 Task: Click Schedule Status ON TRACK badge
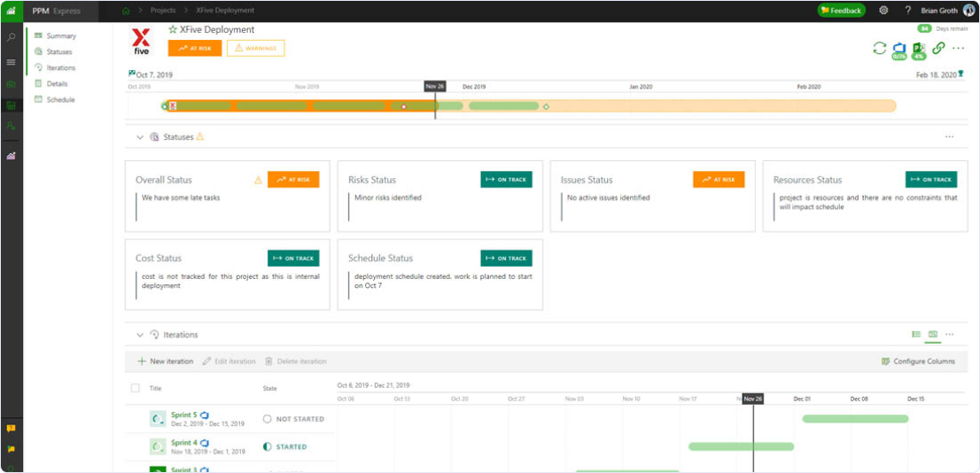pyautogui.click(x=506, y=258)
